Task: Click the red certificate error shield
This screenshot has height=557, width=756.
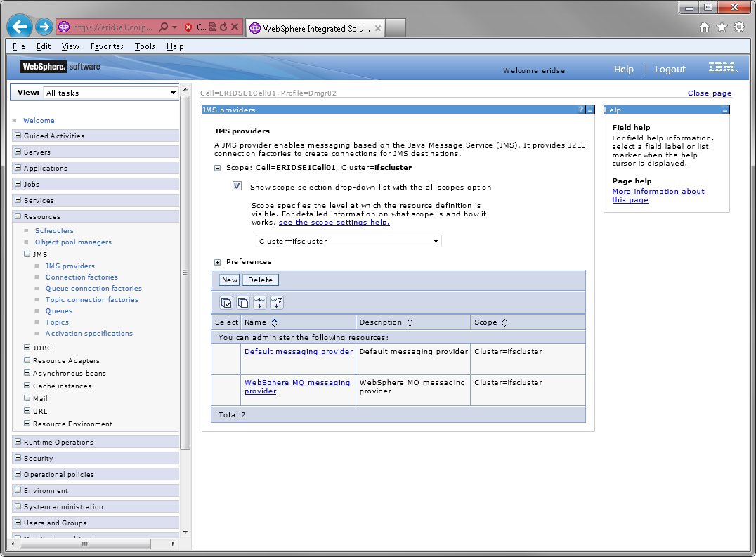Action: [188, 27]
